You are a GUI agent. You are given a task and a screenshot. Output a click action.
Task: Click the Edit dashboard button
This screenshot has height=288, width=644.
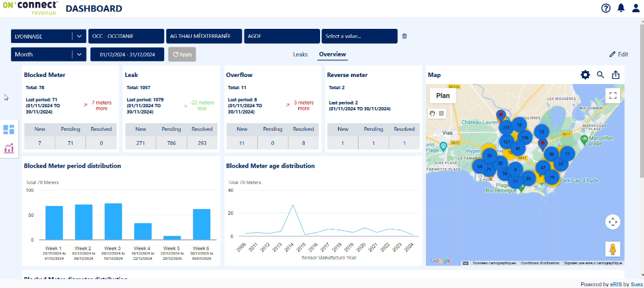618,55
